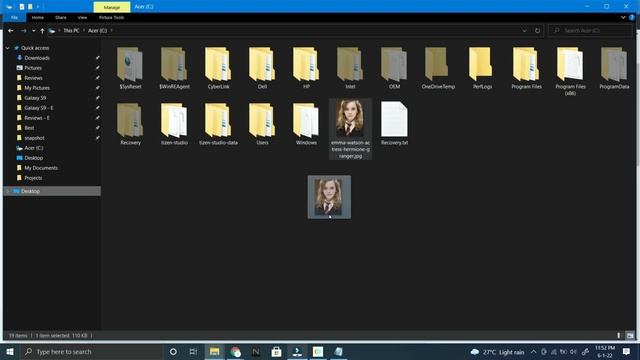Image resolution: width=640 pixels, height=360 pixels.
Task: Open the HP folder
Action: 306,68
